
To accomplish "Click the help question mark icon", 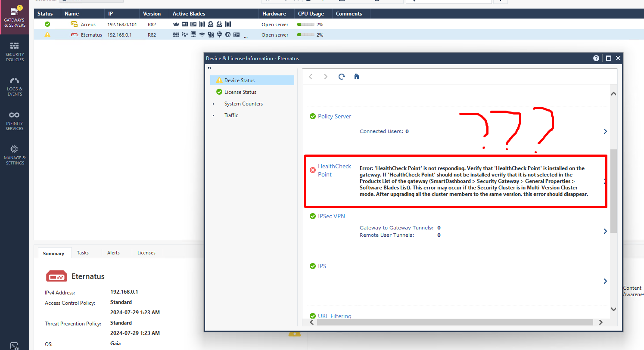I will coord(596,58).
